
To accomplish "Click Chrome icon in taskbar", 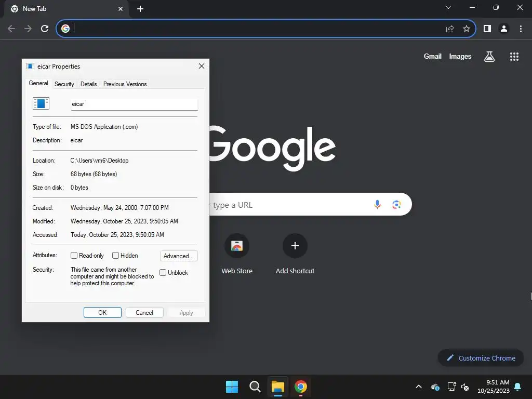I will pyautogui.click(x=301, y=387).
